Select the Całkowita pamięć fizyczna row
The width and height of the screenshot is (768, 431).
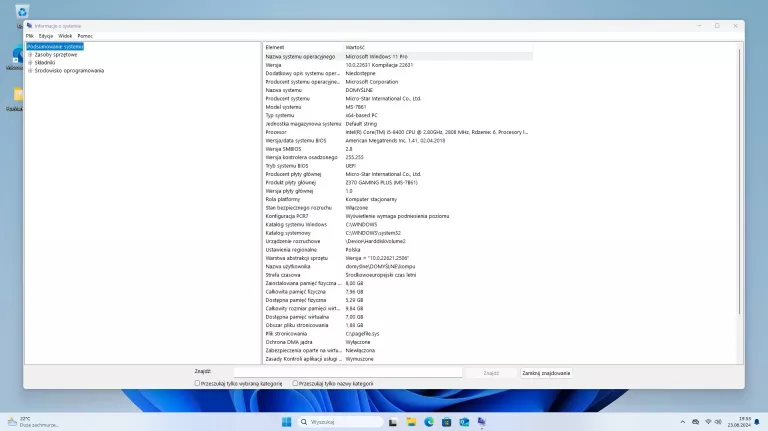click(398, 291)
